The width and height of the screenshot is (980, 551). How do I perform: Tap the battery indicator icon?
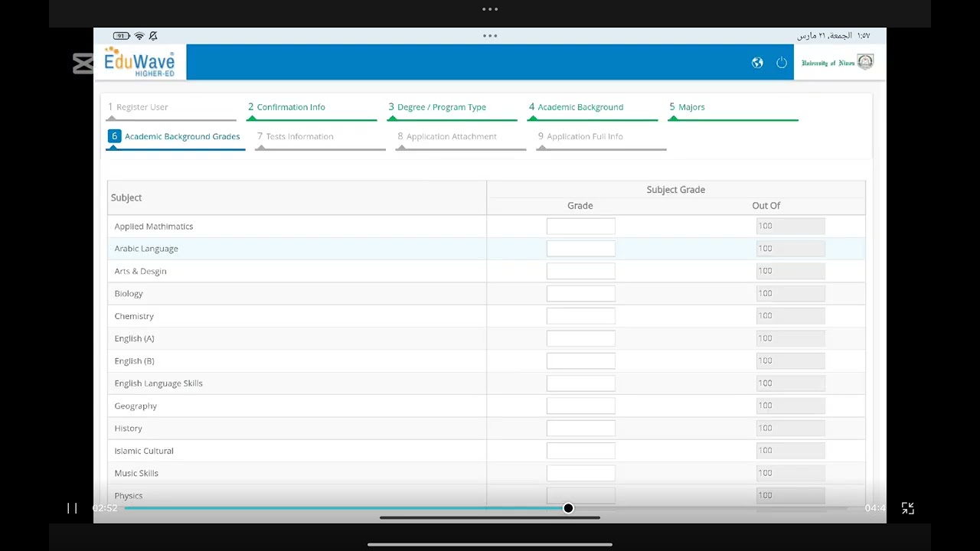(121, 36)
